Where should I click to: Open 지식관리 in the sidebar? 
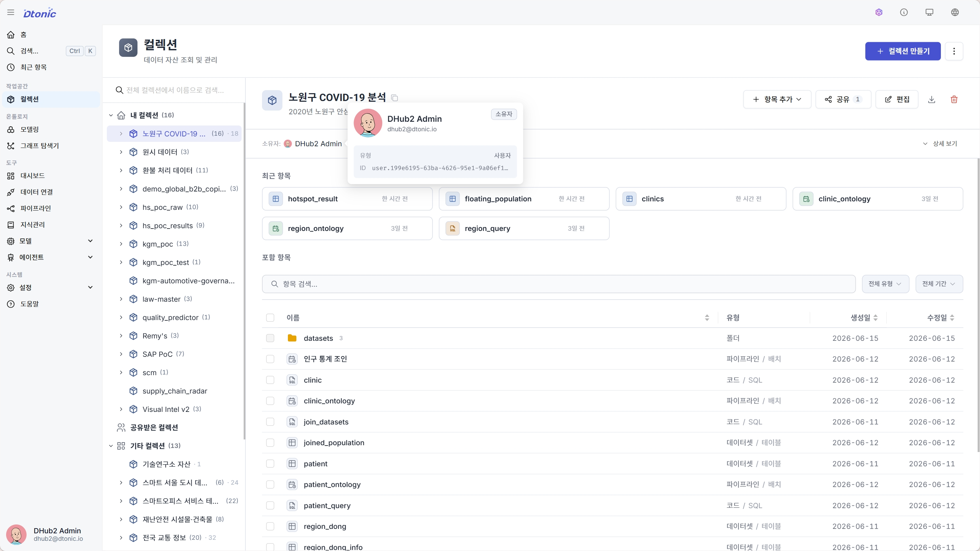[51, 225]
